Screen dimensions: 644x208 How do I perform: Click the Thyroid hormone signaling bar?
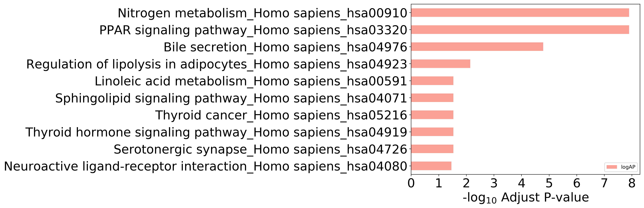(x=432, y=132)
